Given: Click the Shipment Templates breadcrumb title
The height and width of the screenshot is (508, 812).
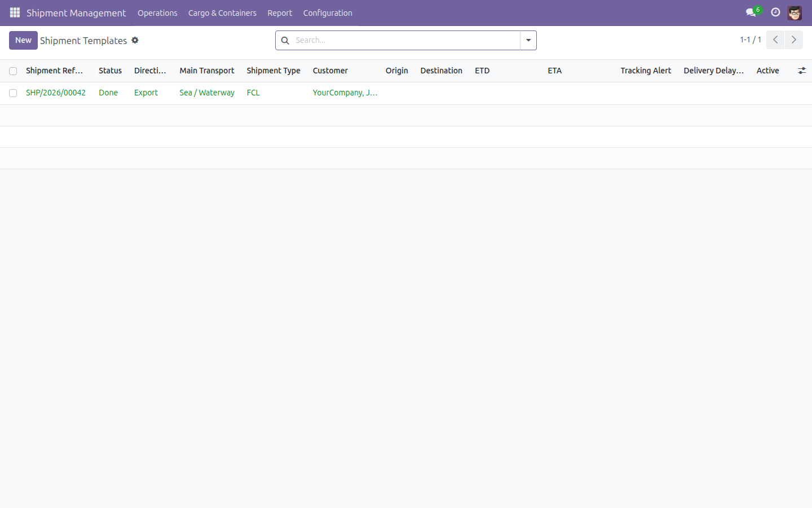Looking at the screenshot, I should (x=83, y=41).
